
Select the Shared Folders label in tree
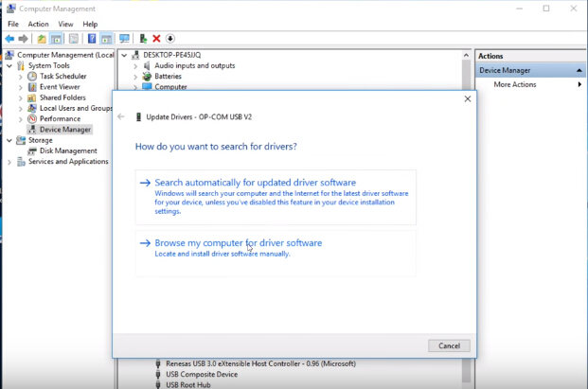click(62, 97)
